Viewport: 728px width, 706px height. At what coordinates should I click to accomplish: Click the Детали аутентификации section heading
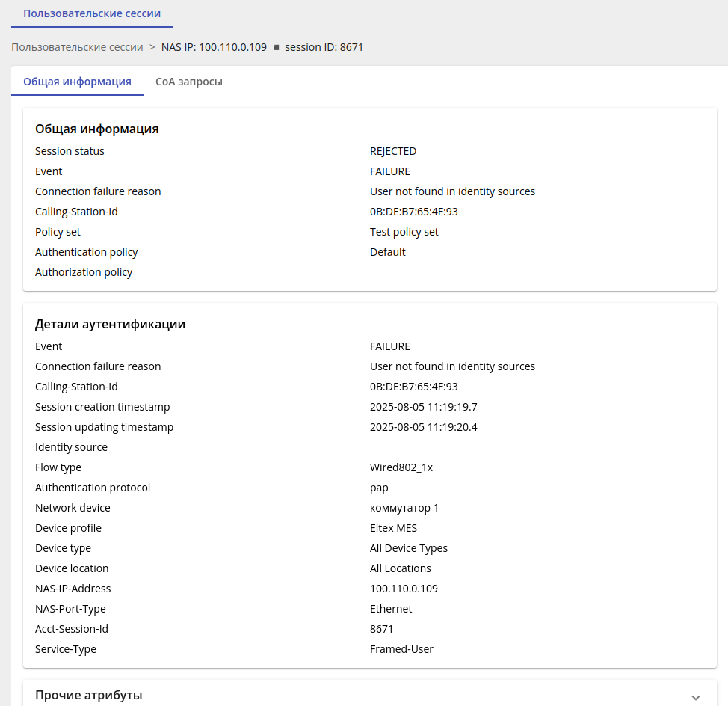110,324
